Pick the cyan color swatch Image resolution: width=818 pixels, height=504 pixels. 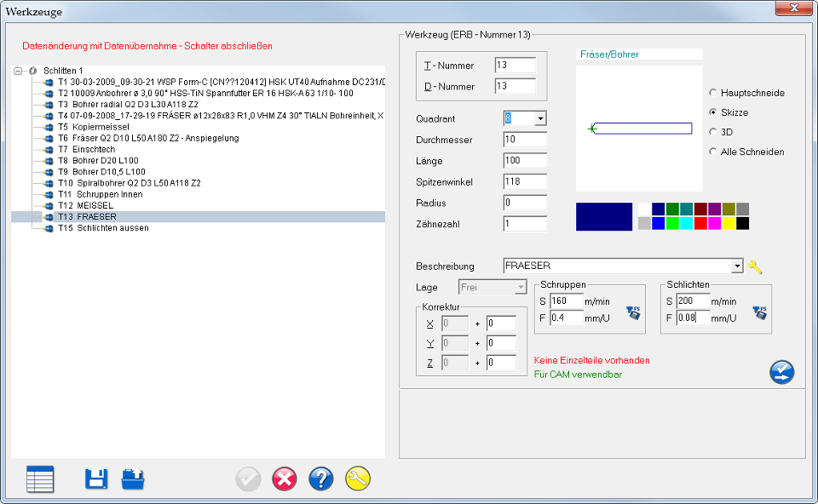pos(687,223)
